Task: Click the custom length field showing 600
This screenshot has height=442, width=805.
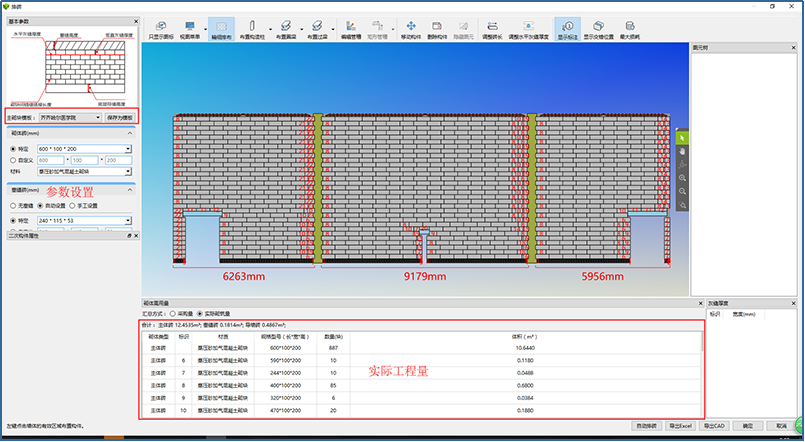Action: pyautogui.click(x=50, y=160)
